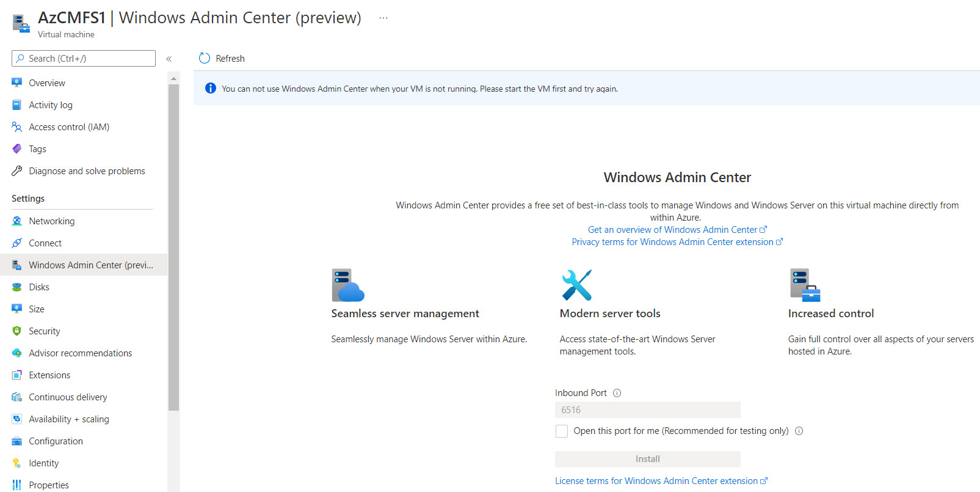The height and width of the screenshot is (492, 980).
Task: Click the Networking icon
Action: (17, 221)
